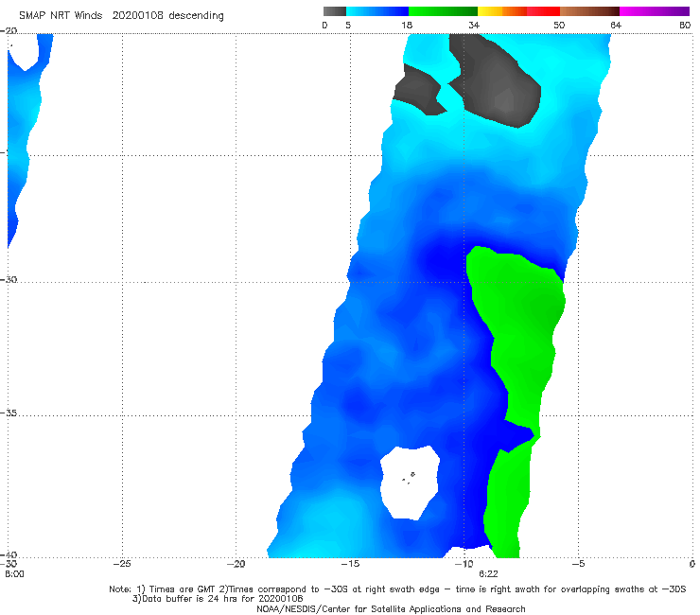Click the longitude label '-20' on bottom axis
This screenshot has height=615, width=700.
point(236,564)
